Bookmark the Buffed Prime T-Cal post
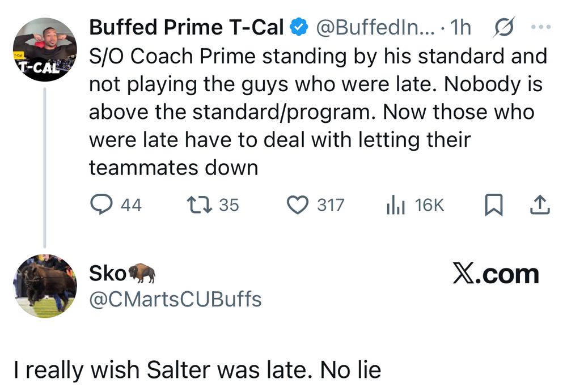The height and width of the screenshot is (392, 567). tap(494, 205)
